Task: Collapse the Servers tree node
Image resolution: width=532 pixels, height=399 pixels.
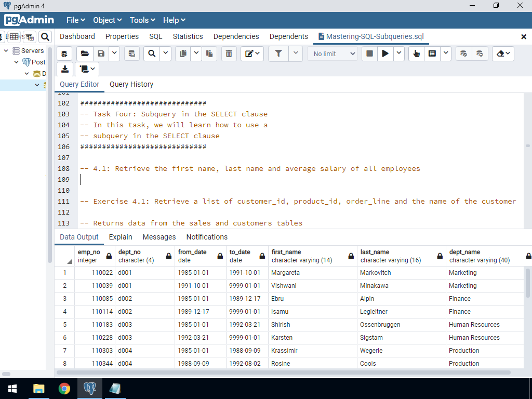Action: coord(6,51)
